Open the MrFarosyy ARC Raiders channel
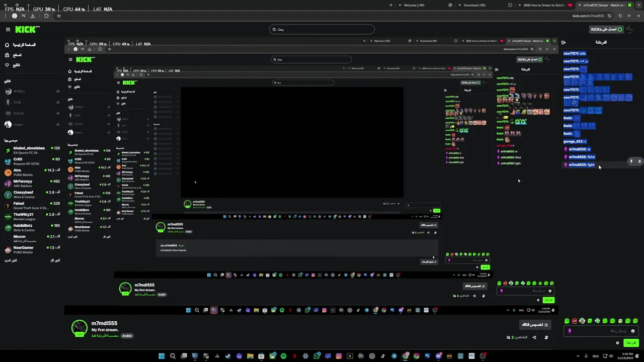The image size is (644, 362). tap(32, 184)
